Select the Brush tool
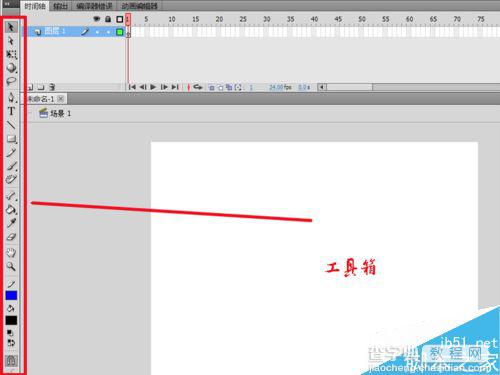This screenshot has width=500, height=375. [x=11, y=166]
